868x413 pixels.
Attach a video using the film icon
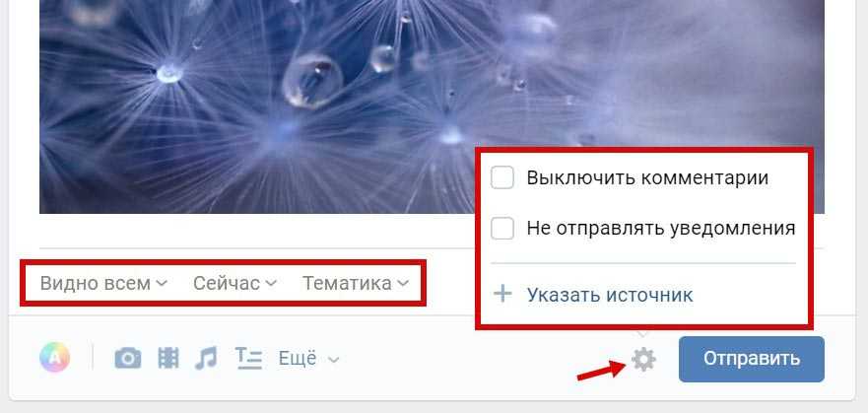point(168,358)
